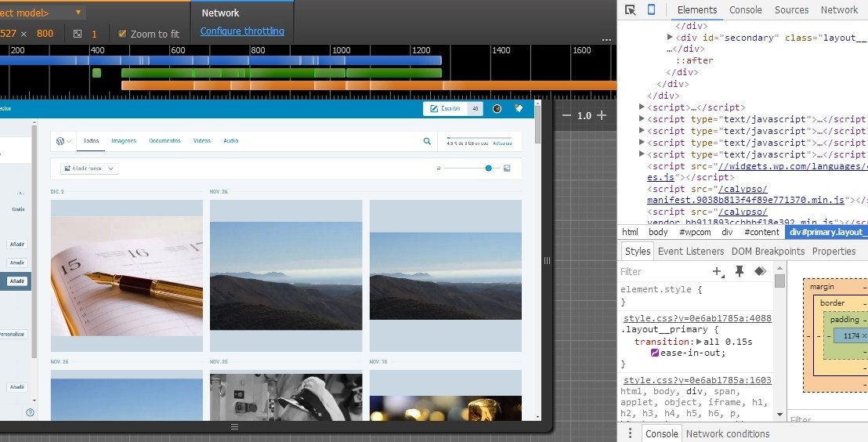Expand the first text/javascript script node

pyautogui.click(x=642, y=118)
